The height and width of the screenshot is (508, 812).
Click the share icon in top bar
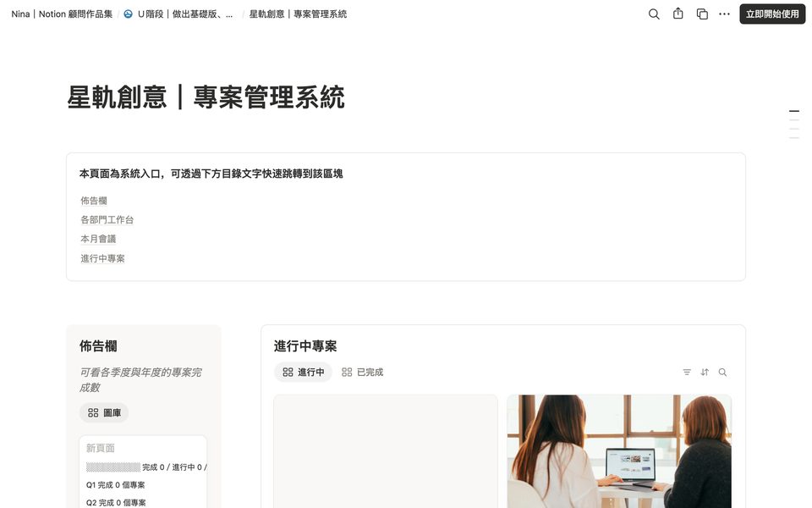click(x=678, y=14)
